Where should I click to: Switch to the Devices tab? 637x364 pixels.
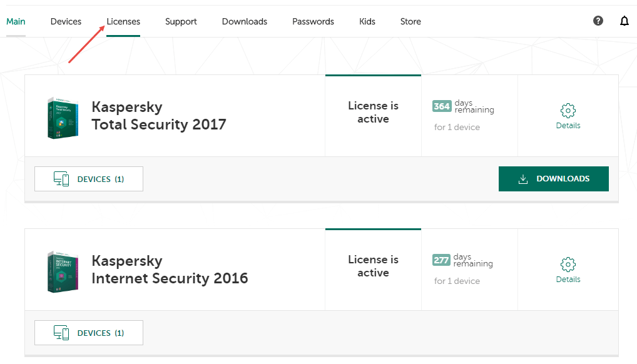pos(66,21)
